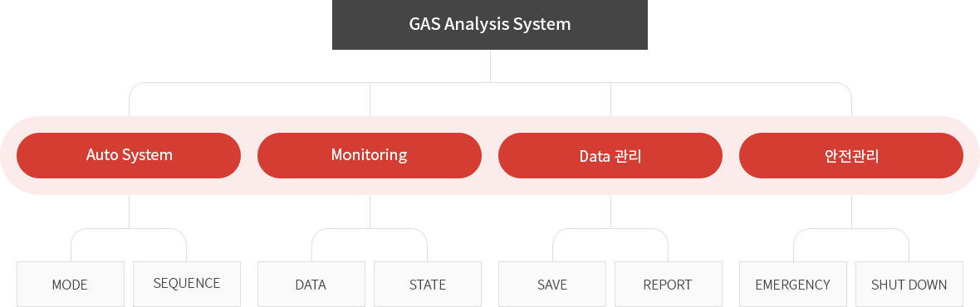Viewport: 980px width, 307px height.
Task: Select the 안전관리 red pill
Action: pyautogui.click(x=851, y=155)
